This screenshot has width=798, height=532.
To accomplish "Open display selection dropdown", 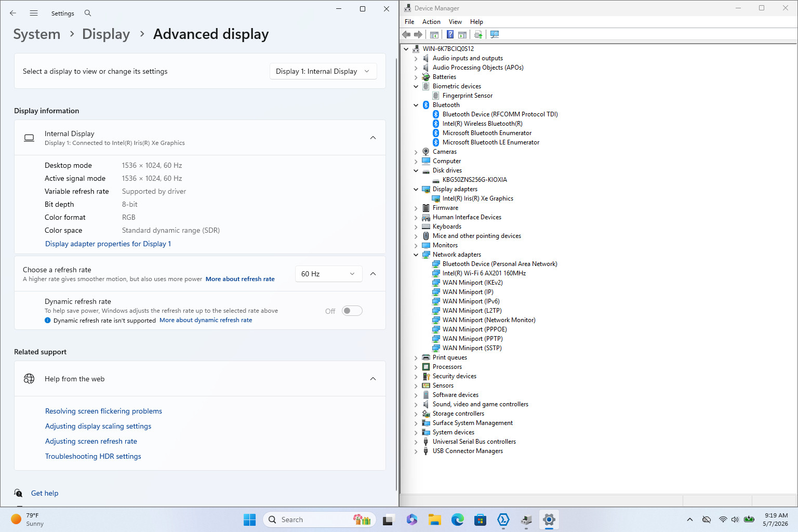I will (323, 71).
